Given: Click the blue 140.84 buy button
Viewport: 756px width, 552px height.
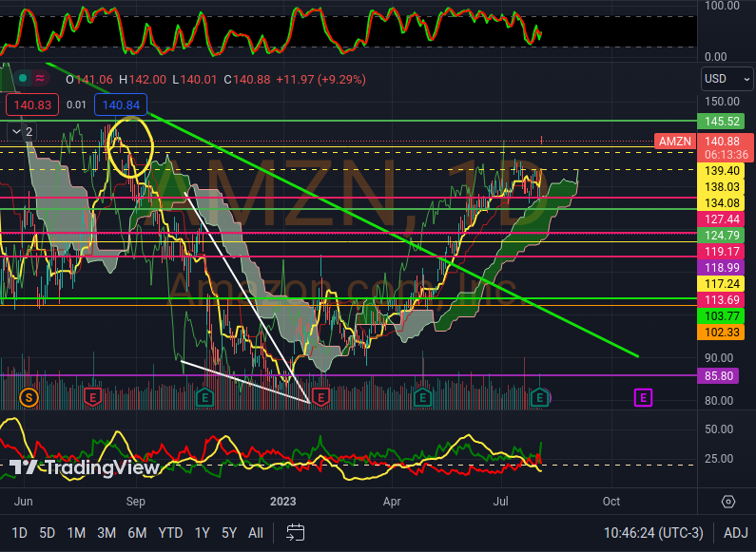Looking at the screenshot, I should pos(121,105).
